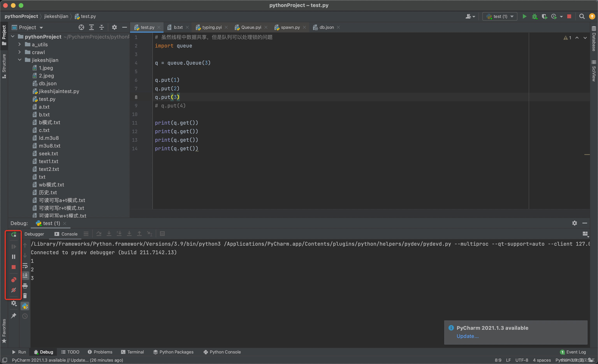The width and height of the screenshot is (598, 364).
Task: Open the View Breakpoints dialog
Action: click(x=14, y=280)
